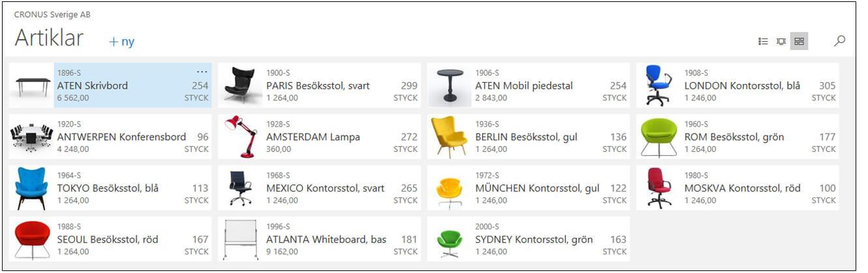The width and height of the screenshot is (868, 273).
Task: Click the red AMSTERDAM Lampa icon
Action: (241, 137)
